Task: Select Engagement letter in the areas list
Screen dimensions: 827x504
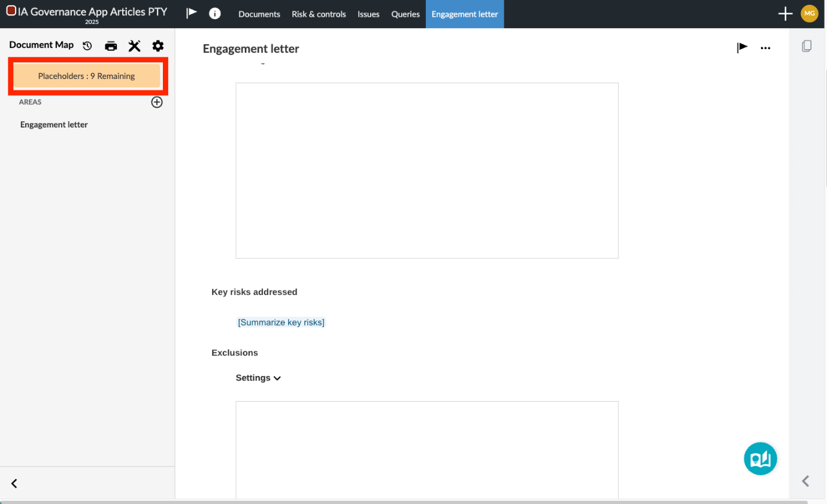Action: click(x=54, y=125)
